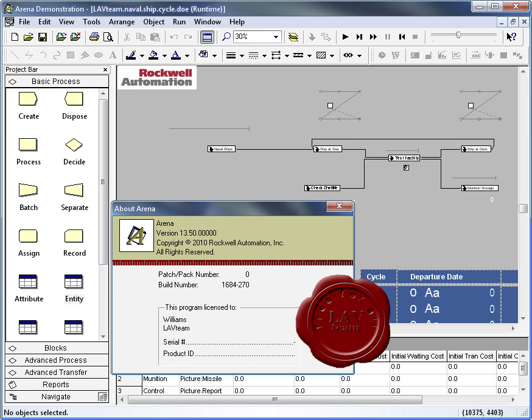
Task: Open the View menu
Action: (x=66, y=22)
